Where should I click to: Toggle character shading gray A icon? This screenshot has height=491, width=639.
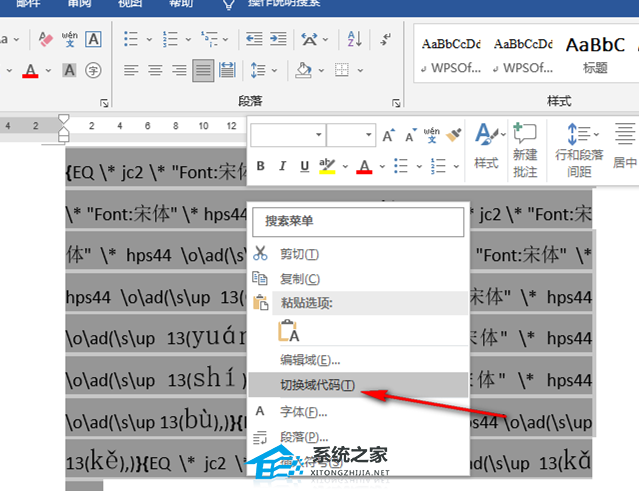point(70,70)
